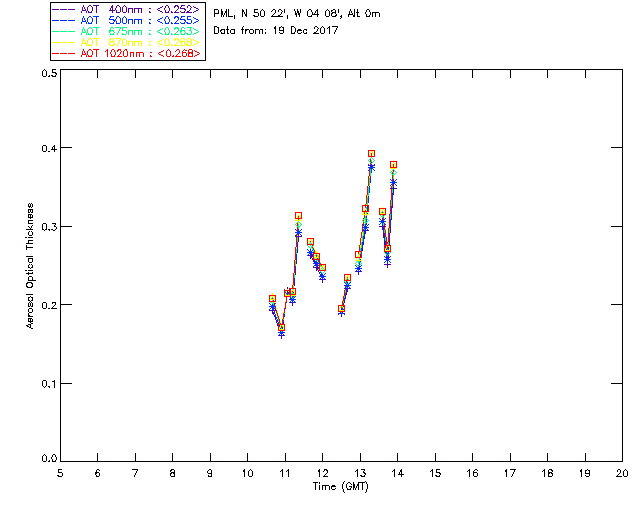Image resolution: width=640 pixels, height=512 pixels.
Task: Click the x-axis tick label 17
Action: (x=510, y=473)
